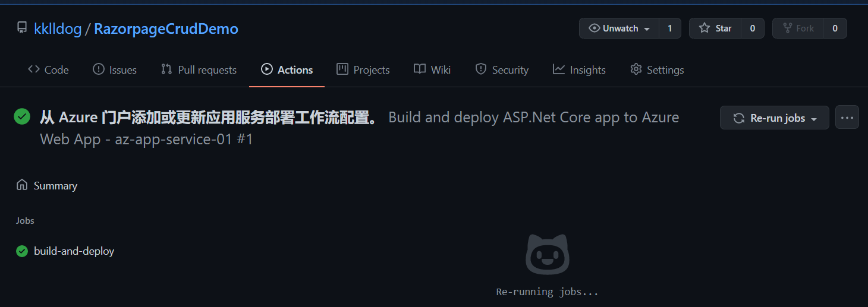Go to the Security tab
This screenshot has height=307, width=868.
click(x=502, y=69)
